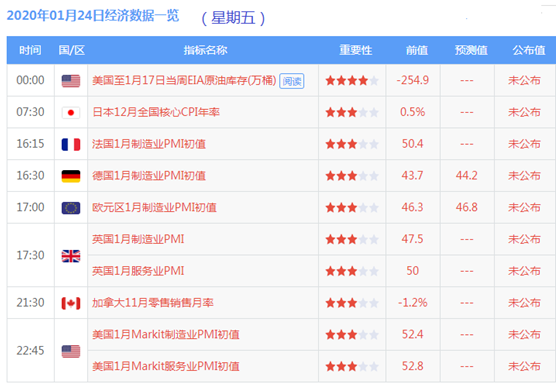
Task: Select the 16:15 time cell
Action: click(30, 144)
